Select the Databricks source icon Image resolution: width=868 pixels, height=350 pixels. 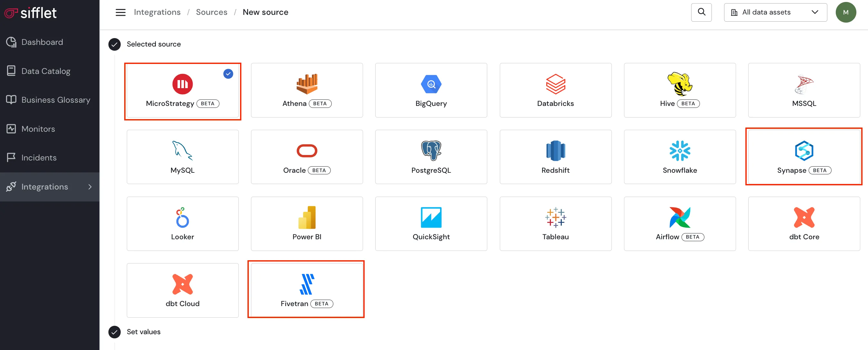(x=555, y=84)
